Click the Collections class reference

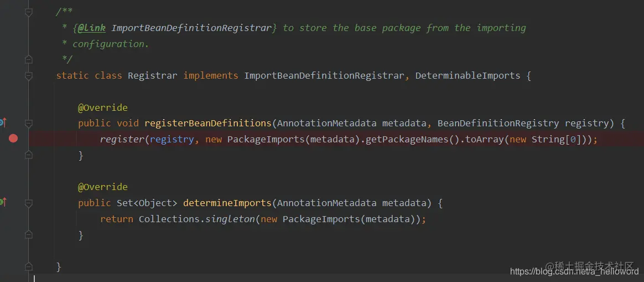click(x=169, y=219)
